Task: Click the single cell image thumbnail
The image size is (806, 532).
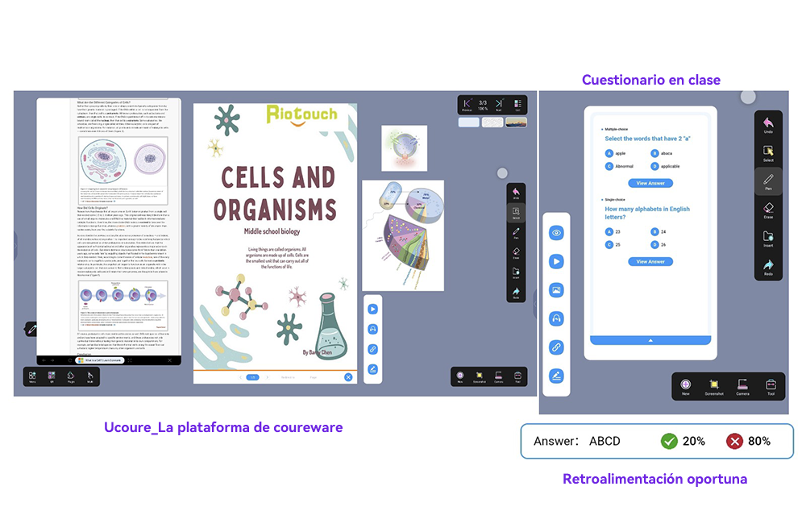Action: (x=404, y=148)
